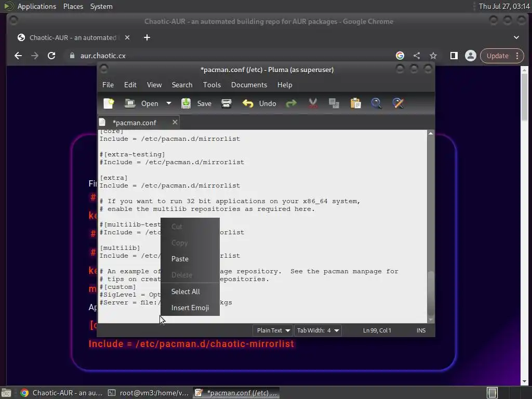Open Find with the magnifier icon
Image resolution: width=532 pixels, height=399 pixels.
pyautogui.click(x=376, y=103)
